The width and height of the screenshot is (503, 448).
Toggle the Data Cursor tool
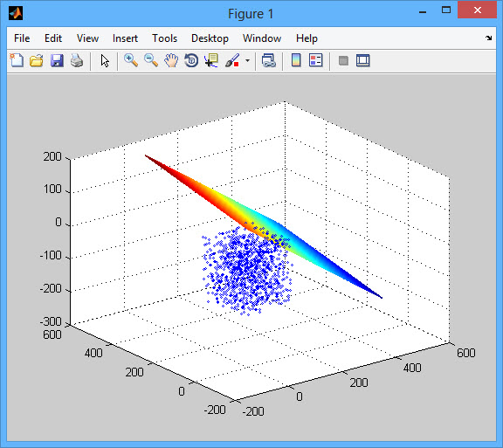click(211, 60)
